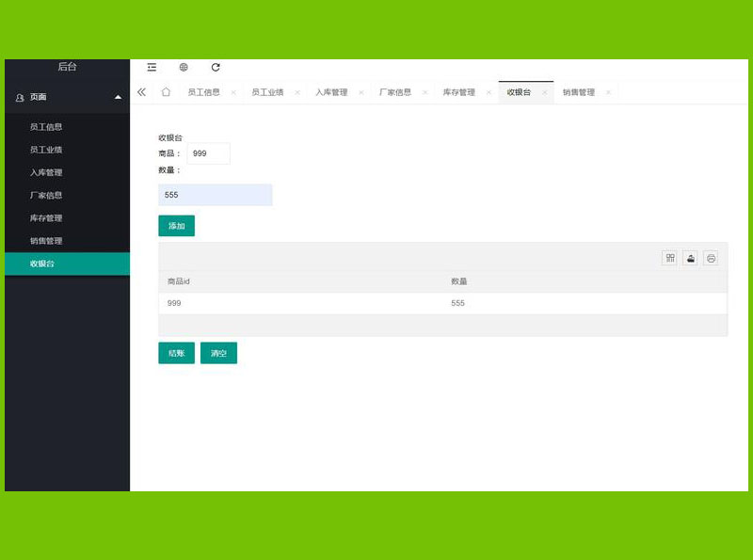Viewport: 753px width, 560px height.
Task: Close the 收银台 tab
Action: [545, 92]
